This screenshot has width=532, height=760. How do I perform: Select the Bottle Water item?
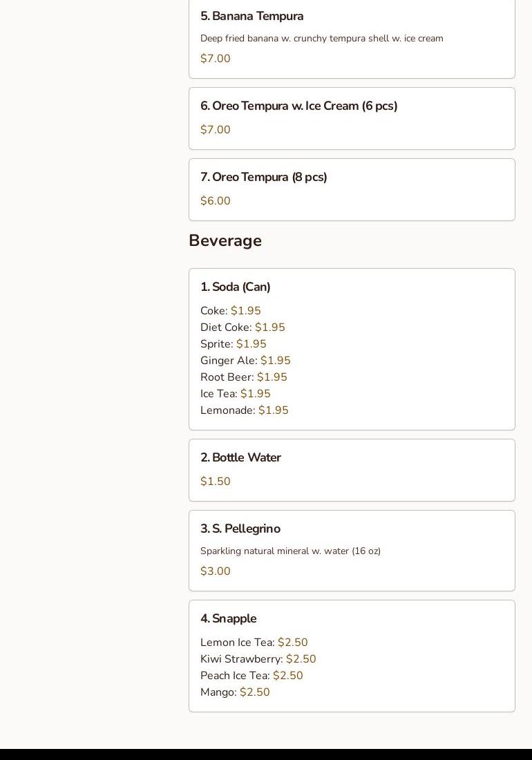tap(240, 457)
